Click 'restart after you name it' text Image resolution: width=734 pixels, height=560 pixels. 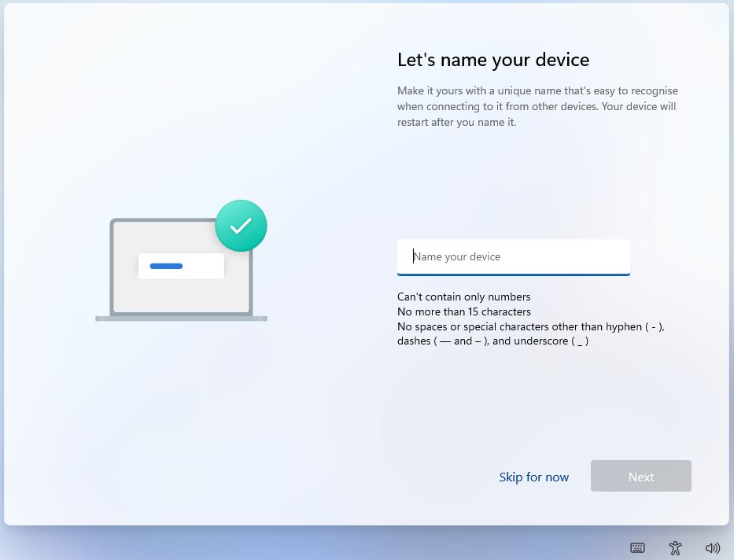(456, 123)
